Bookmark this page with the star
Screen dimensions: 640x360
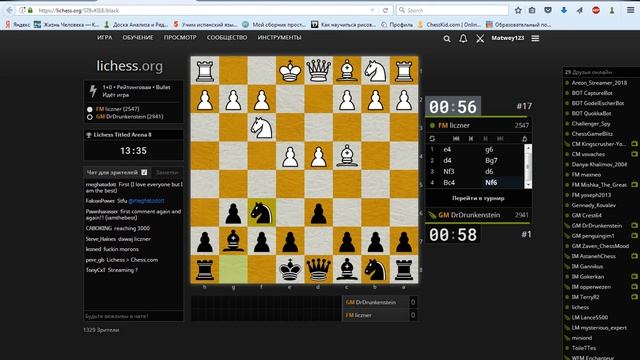(518, 10)
